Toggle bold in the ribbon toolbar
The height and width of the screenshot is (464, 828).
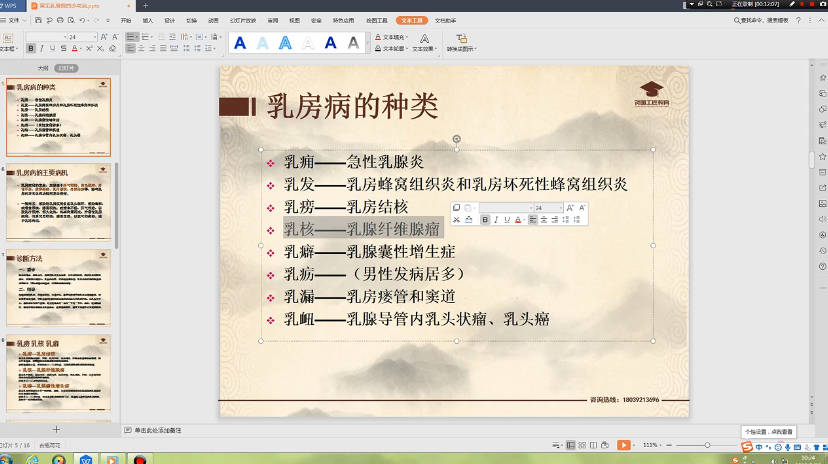tap(31, 48)
